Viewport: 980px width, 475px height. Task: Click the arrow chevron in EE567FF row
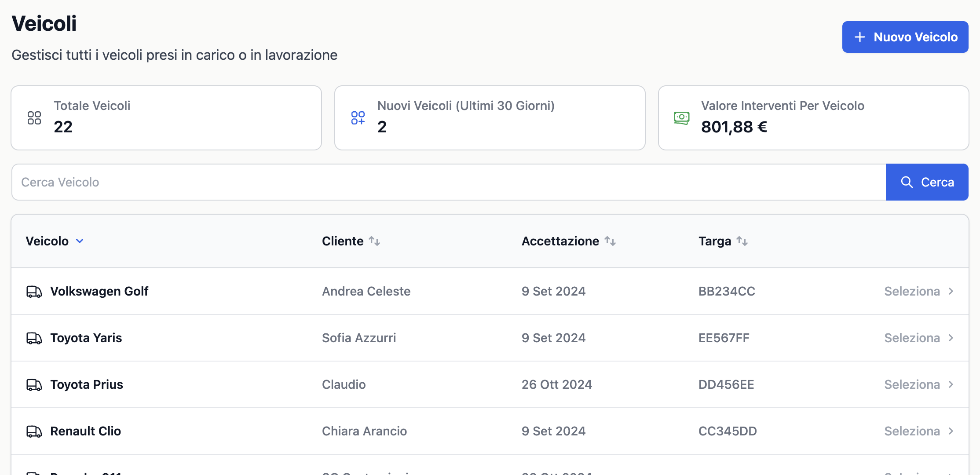951,338
